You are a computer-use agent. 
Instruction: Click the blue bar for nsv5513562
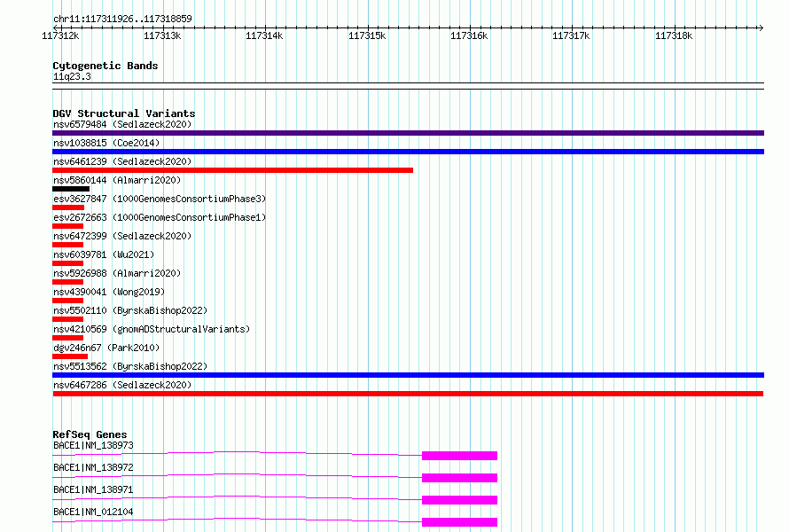pos(408,375)
